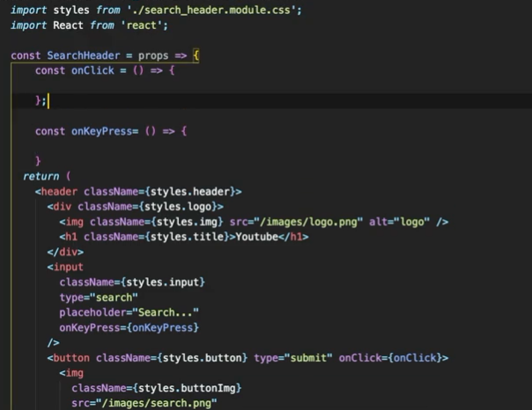Click the type="search" attribute

coord(99,297)
